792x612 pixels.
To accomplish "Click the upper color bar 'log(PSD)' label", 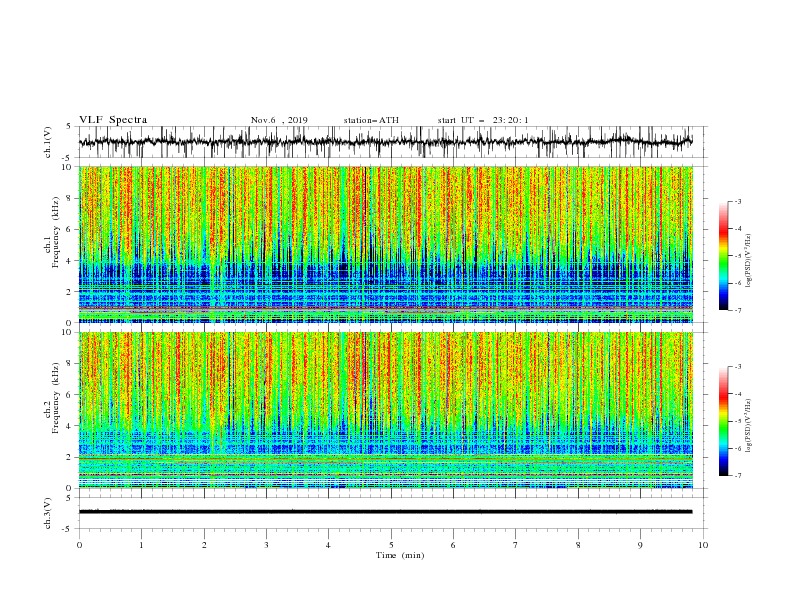I will [749, 261].
